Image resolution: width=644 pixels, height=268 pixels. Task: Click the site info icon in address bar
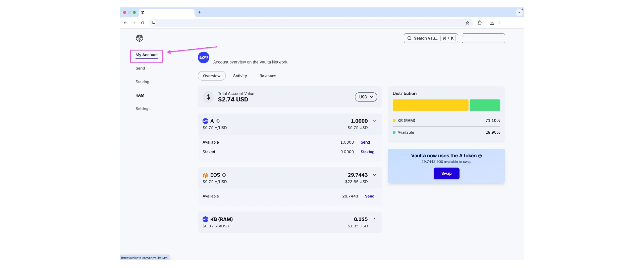(153, 23)
